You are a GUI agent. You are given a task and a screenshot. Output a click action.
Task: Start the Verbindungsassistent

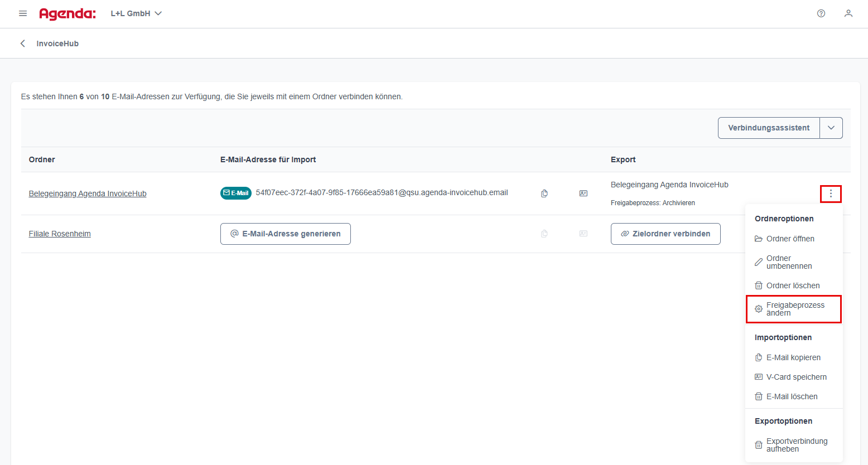click(769, 128)
